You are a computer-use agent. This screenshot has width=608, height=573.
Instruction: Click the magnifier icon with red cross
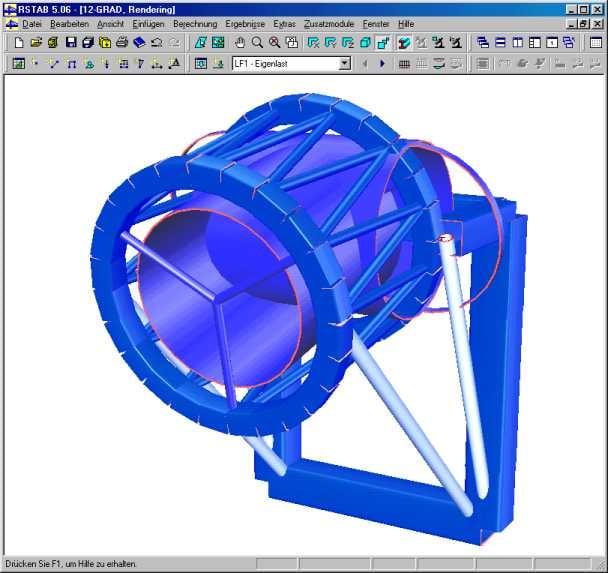tap(275, 42)
